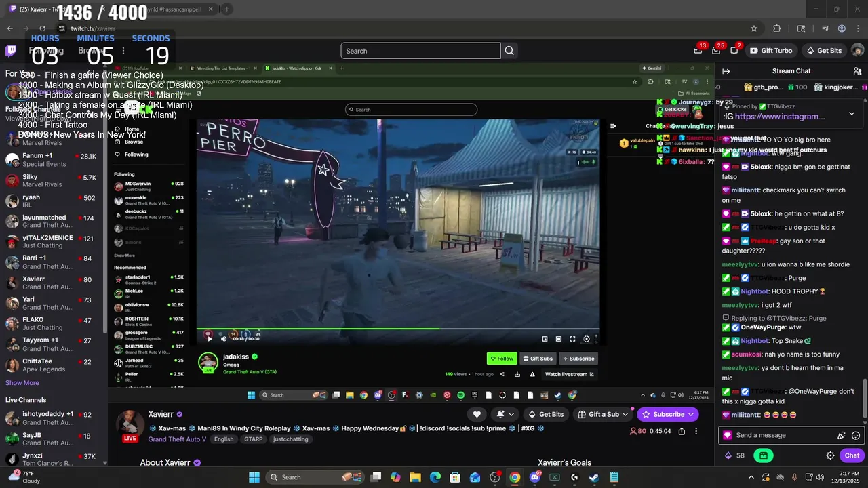Viewport: 868px width, 488px height.
Task: Open the three-dot more menu beside Browse
Action: click(x=123, y=51)
